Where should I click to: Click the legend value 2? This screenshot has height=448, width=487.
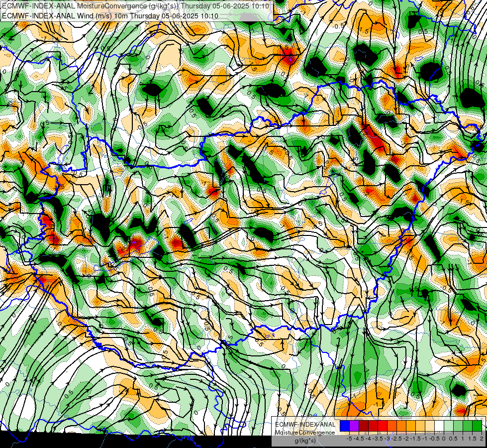482,439
